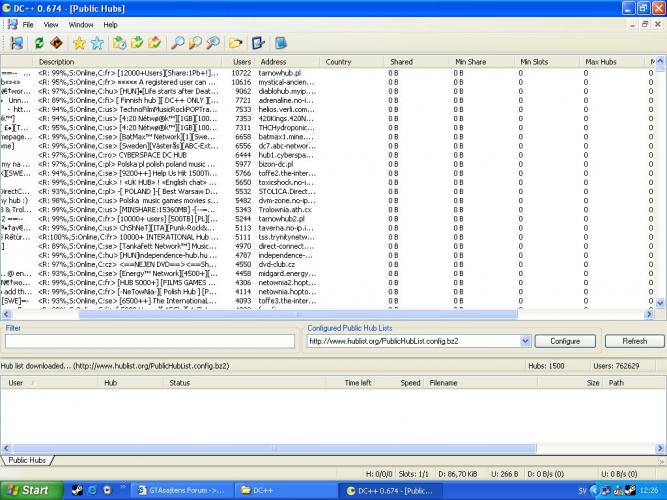667x500 pixels.
Task: Click the green Reconnect toolbar icon
Action: (39, 43)
